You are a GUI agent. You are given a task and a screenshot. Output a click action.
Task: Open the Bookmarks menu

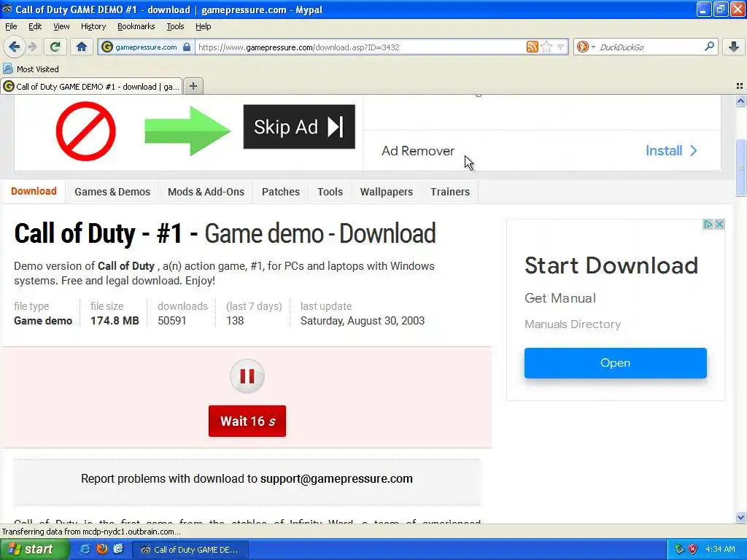pos(136,26)
